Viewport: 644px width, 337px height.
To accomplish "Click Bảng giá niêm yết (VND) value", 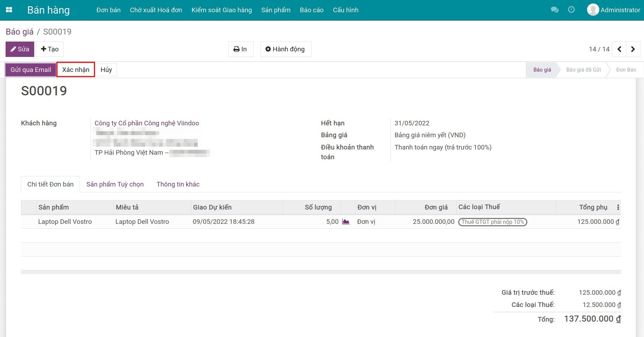I will pyautogui.click(x=430, y=135).
